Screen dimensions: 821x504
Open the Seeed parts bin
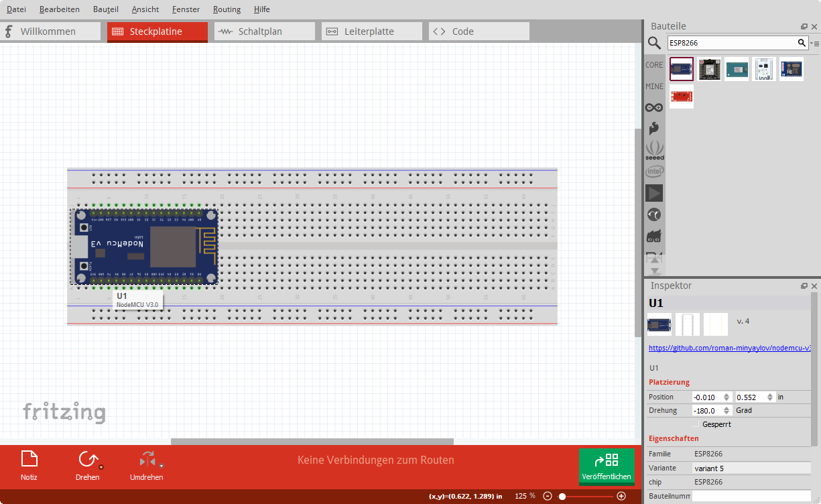tap(654, 149)
